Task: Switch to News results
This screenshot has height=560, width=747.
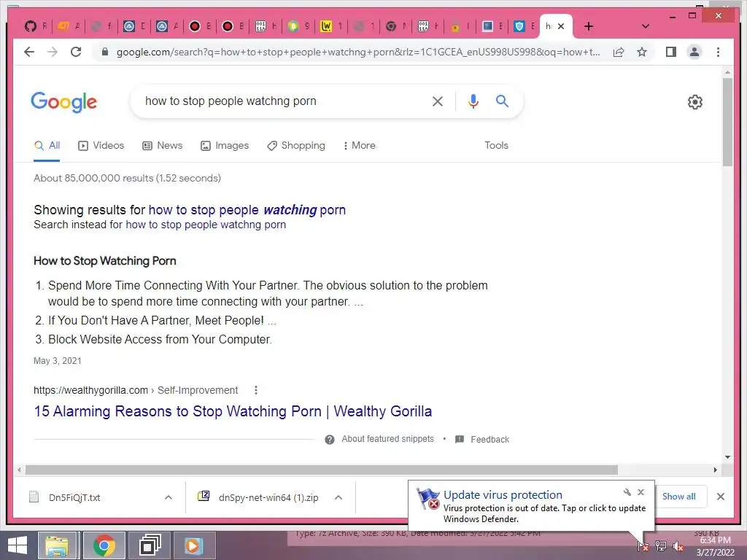Action: click(x=163, y=146)
